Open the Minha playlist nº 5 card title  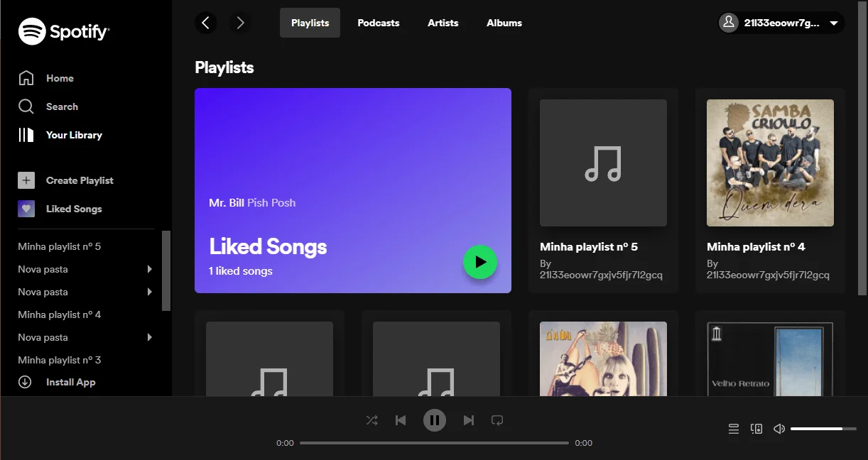coord(589,247)
